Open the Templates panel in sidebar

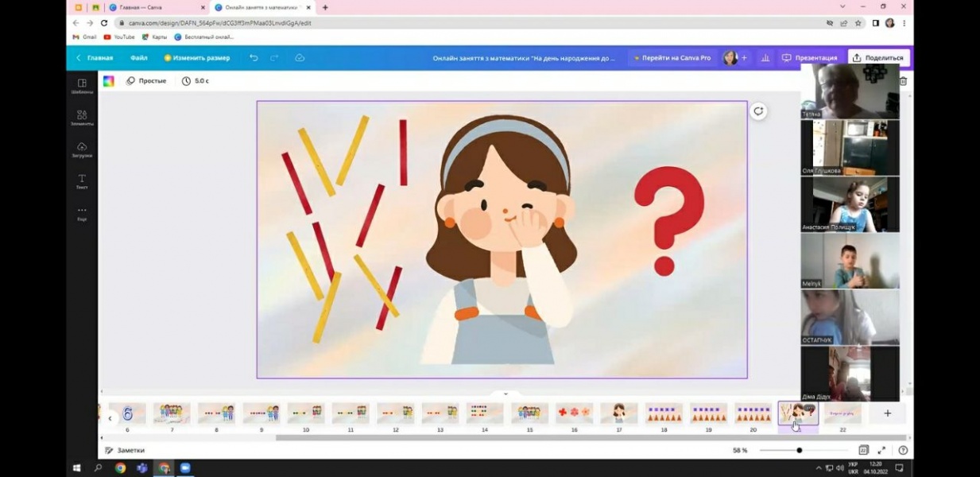(82, 86)
